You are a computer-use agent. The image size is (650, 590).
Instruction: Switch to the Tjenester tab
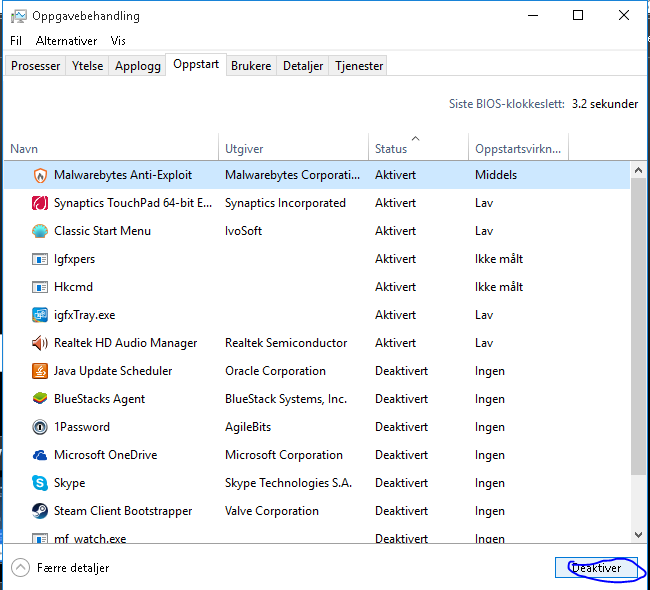359,66
